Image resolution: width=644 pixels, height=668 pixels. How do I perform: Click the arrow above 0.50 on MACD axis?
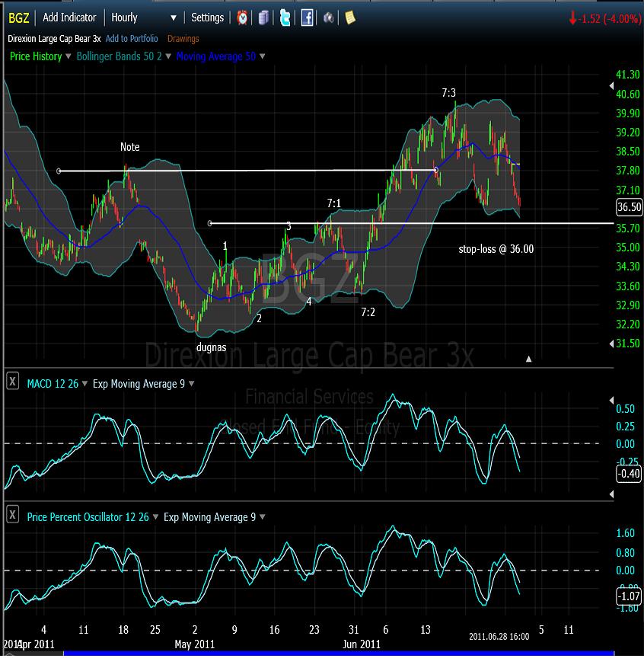[611, 400]
